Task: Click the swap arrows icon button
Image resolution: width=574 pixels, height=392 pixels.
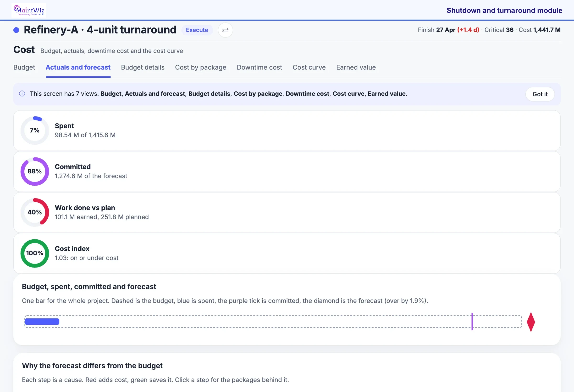Action: click(225, 30)
